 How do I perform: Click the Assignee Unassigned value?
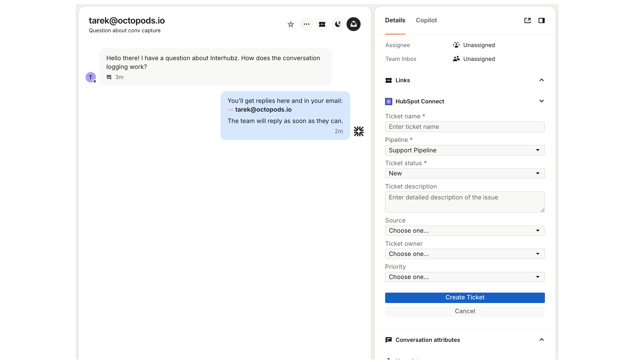478,45
